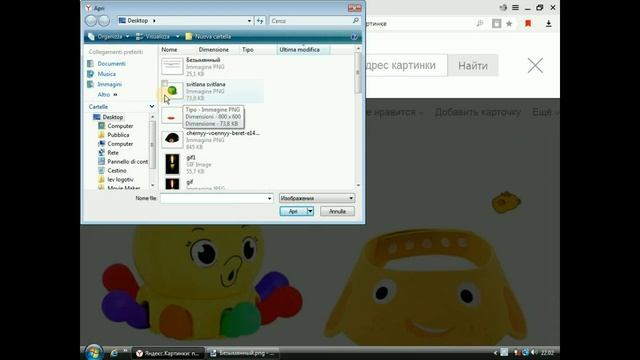Screen dimensions: 640x360
Task: Click the Windows Start orb
Action: tap(93, 353)
